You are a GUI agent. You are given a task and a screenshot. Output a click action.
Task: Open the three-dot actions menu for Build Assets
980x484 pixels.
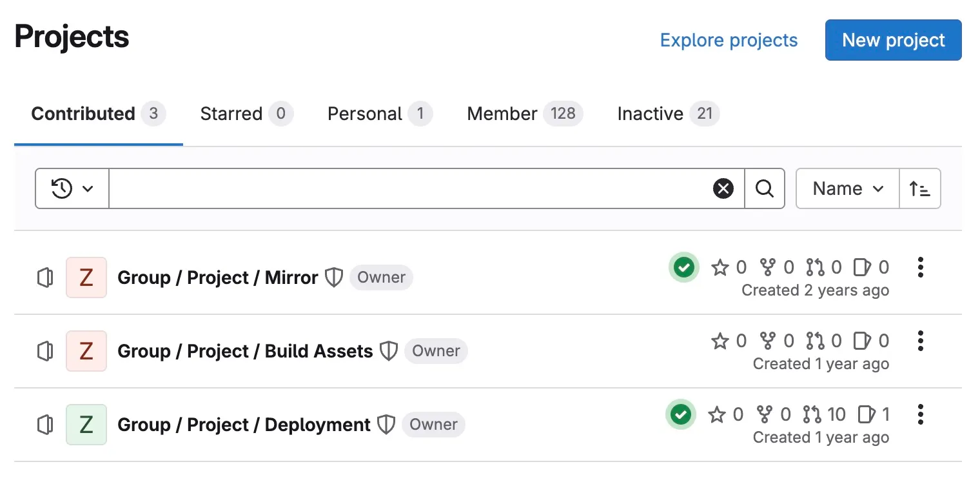921,341
